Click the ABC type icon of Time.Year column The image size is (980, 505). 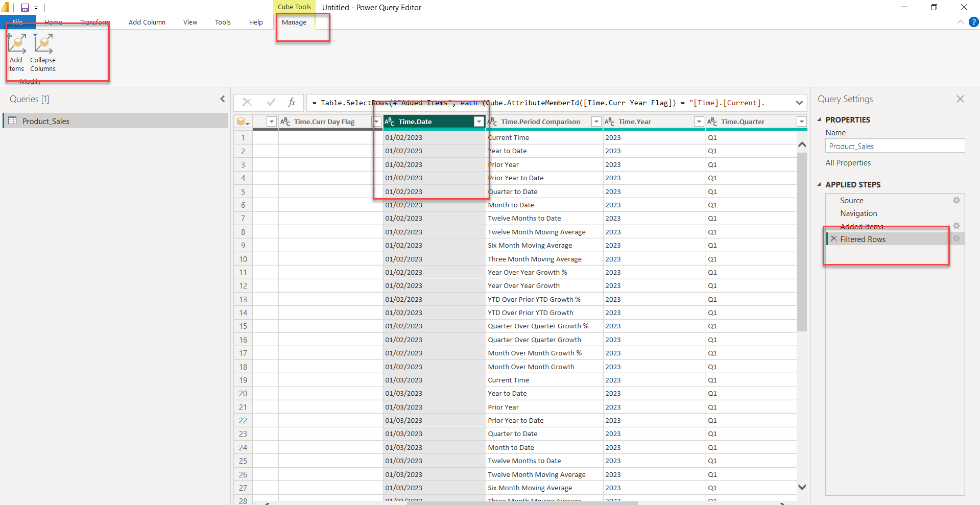point(609,122)
